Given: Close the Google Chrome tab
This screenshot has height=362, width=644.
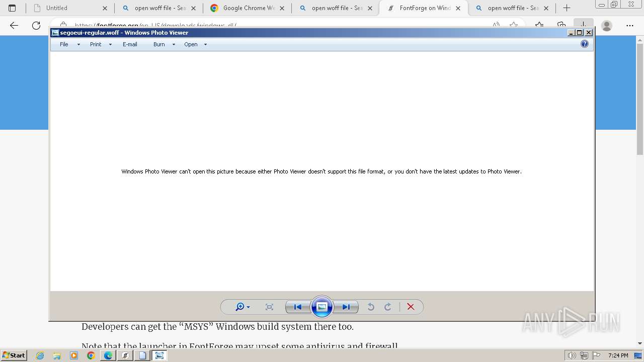Looking at the screenshot, I should [x=282, y=8].
